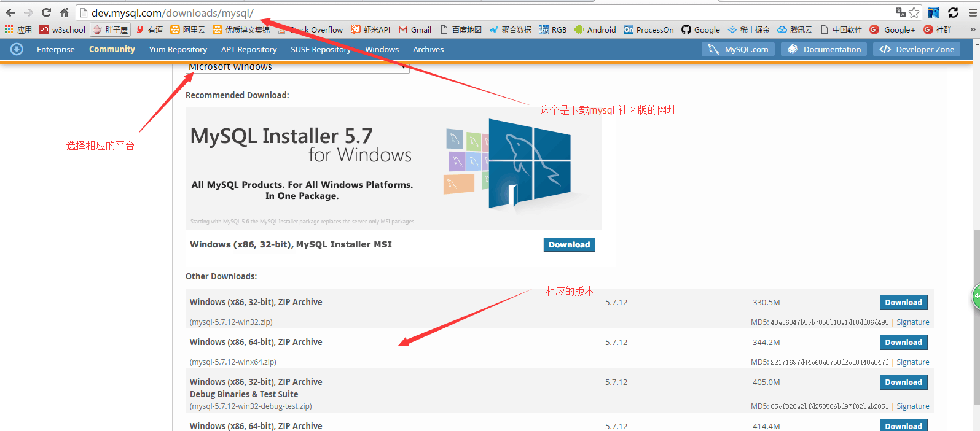
Task: Open the Gmail bookmark
Action: [415, 29]
